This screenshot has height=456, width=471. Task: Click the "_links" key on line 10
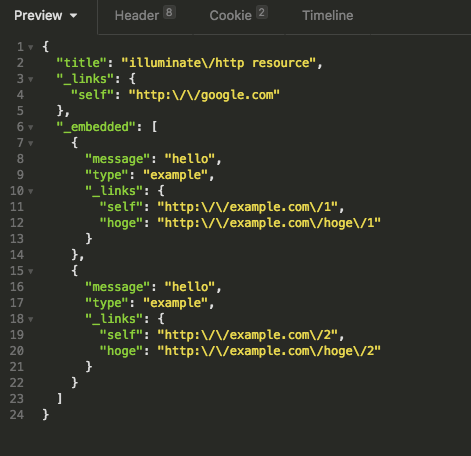pyautogui.click(x=114, y=191)
